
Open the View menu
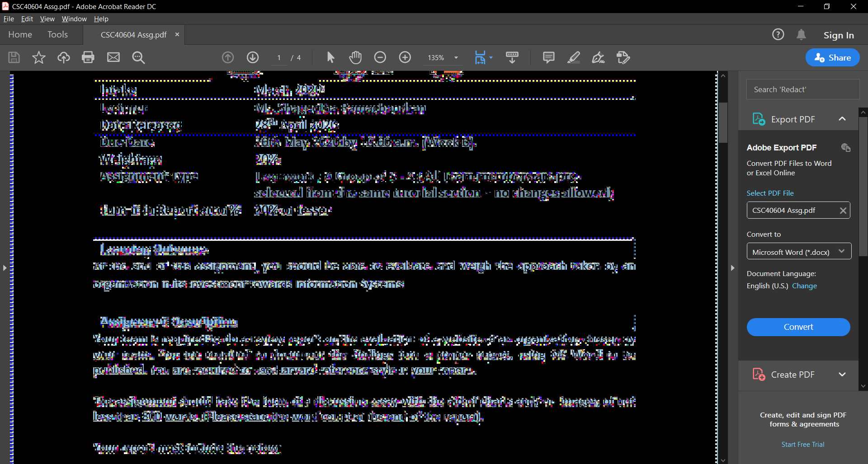tap(47, 19)
